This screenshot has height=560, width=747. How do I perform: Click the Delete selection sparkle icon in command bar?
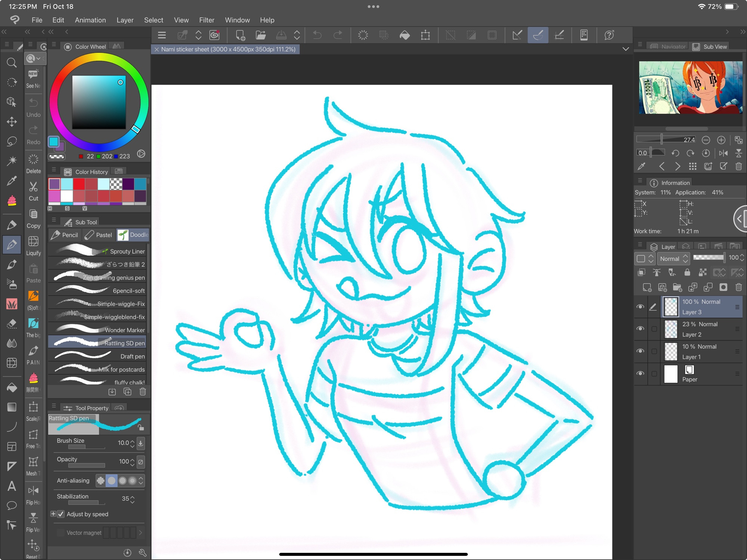click(363, 35)
